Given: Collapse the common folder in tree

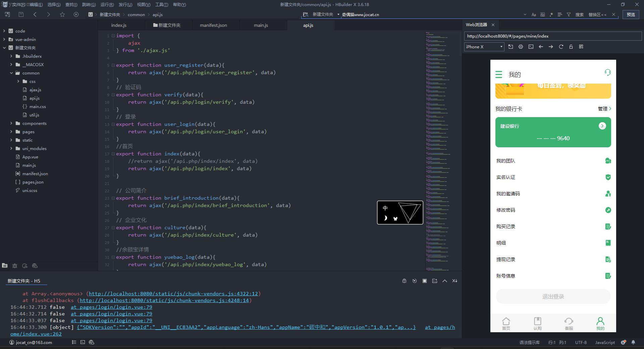Looking at the screenshot, I should pyautogui.click(x=11, y=73).
